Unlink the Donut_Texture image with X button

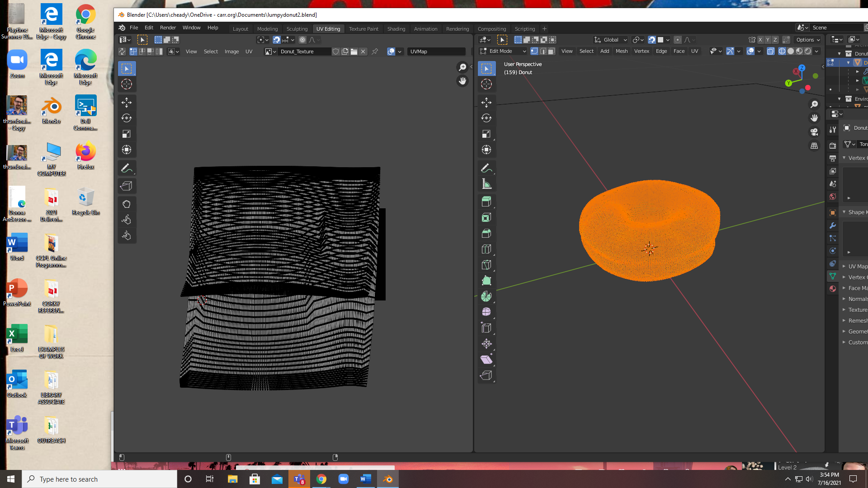(363, 52)
